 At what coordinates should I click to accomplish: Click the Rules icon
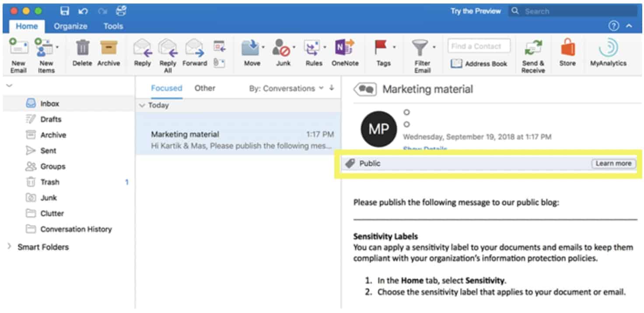pos(312,48)
